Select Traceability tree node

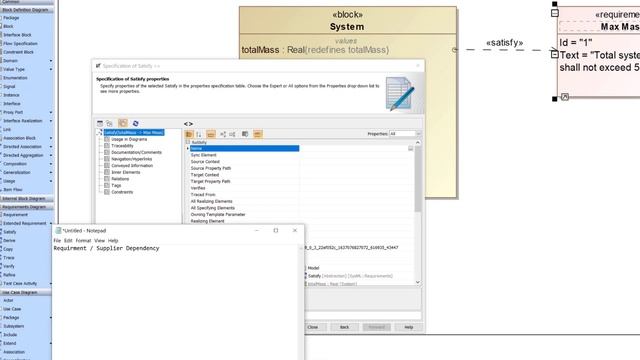pos(122,146)
